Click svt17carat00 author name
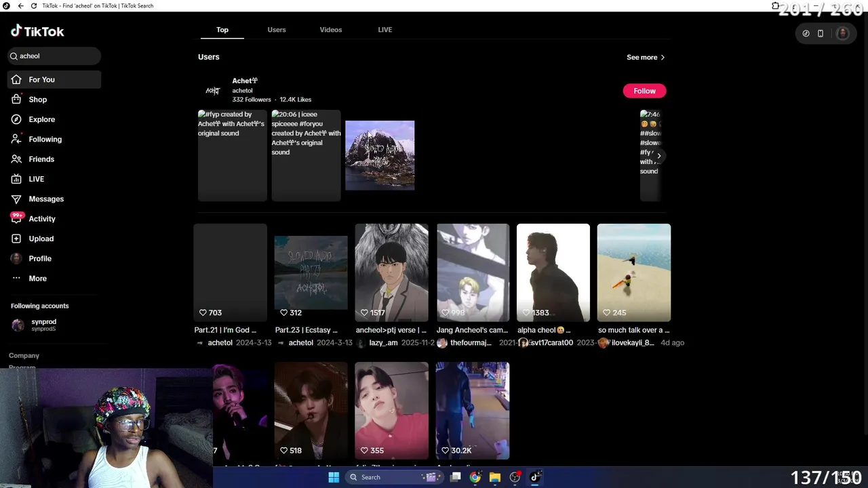868x488 pixels. coord(552,343)
